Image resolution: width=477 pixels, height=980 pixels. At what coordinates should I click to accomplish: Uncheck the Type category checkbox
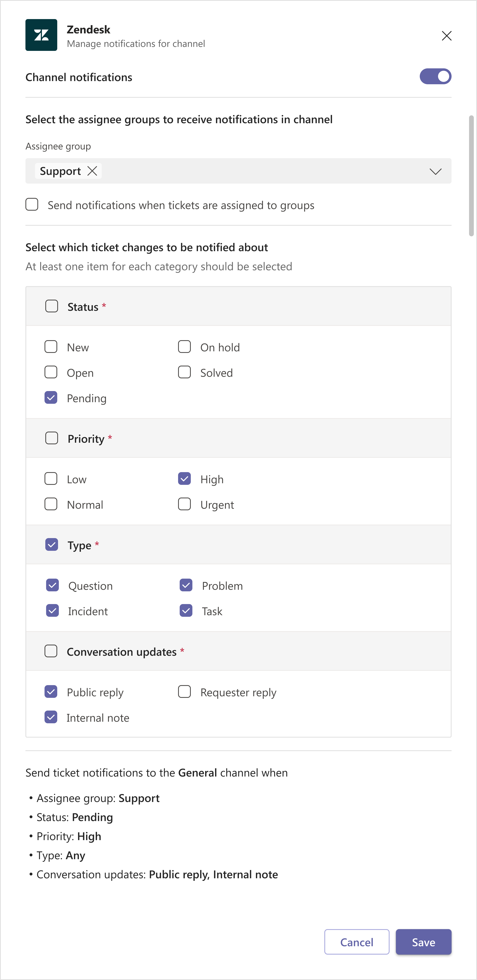coord(52,545)
